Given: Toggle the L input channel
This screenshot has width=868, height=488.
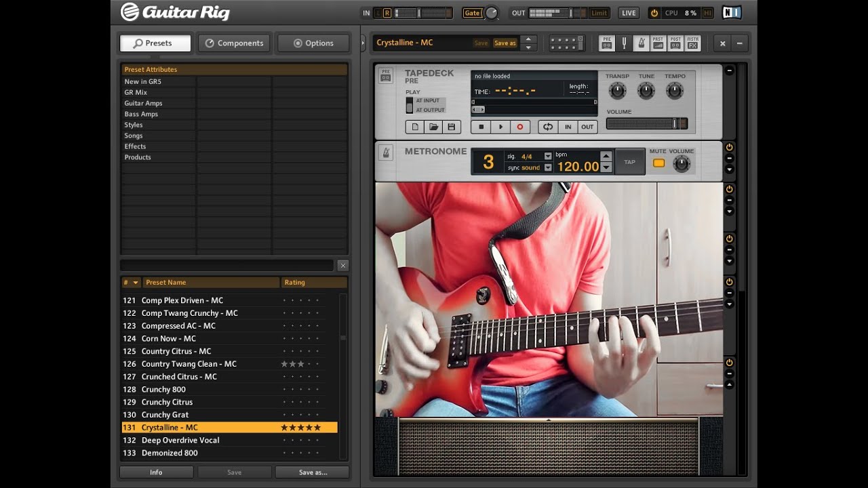Looking at the screenshot, I should [x=378, y=13].
